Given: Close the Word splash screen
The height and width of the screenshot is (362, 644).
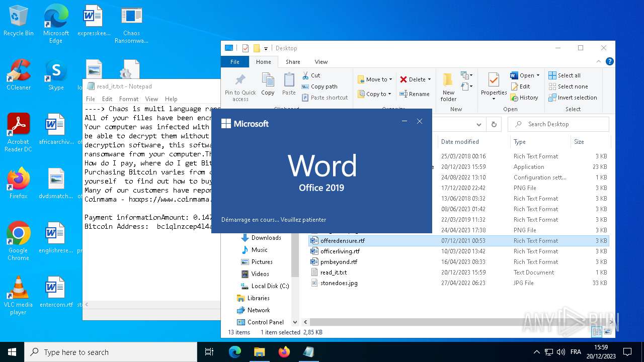Looking at the screenshot, I should click(x=420, y=121).
